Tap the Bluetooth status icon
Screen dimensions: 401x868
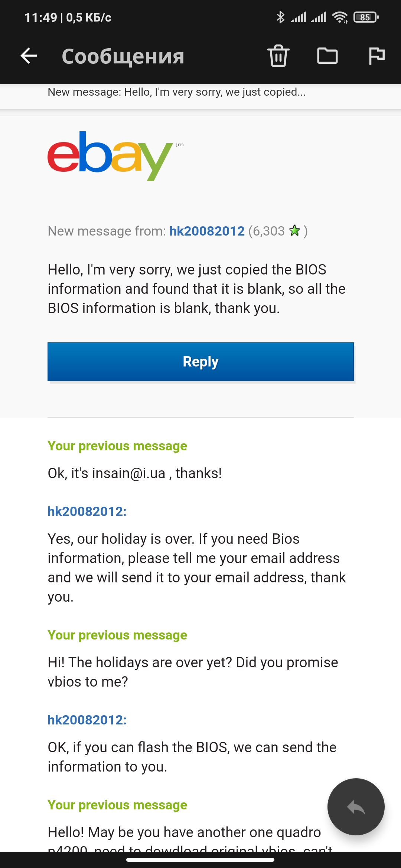280,17
